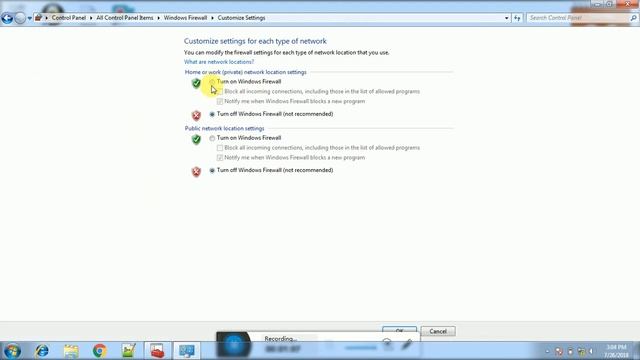640x360 pixels.
Task: Select Turn off Windows Firewall for public network
Action: tap(212, 171)
